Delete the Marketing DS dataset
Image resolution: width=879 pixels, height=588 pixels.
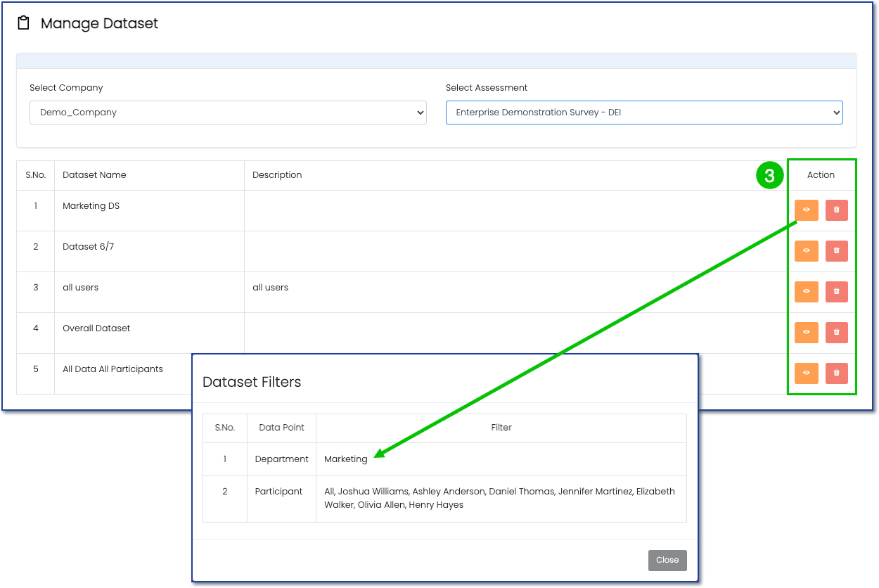(x=836, y=210)
